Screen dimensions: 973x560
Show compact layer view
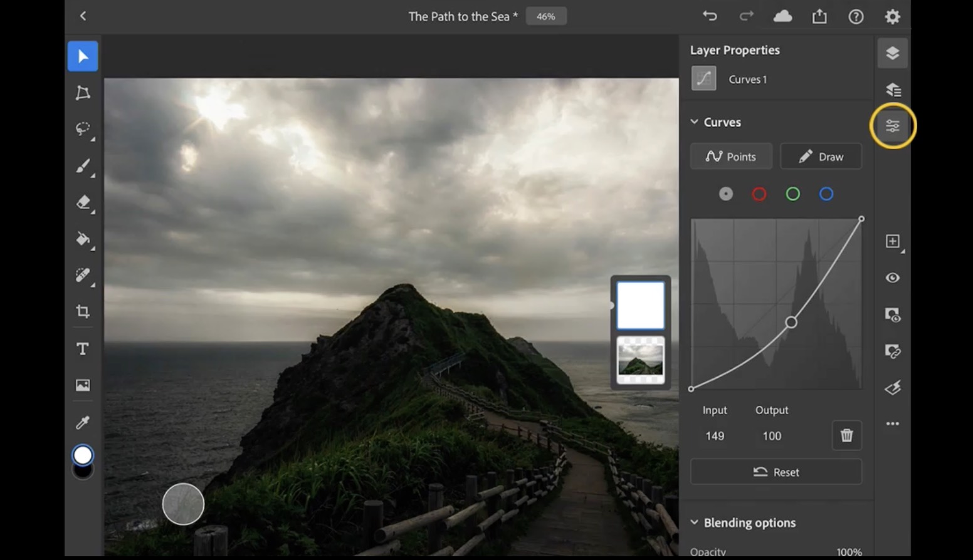pos(893,53)
